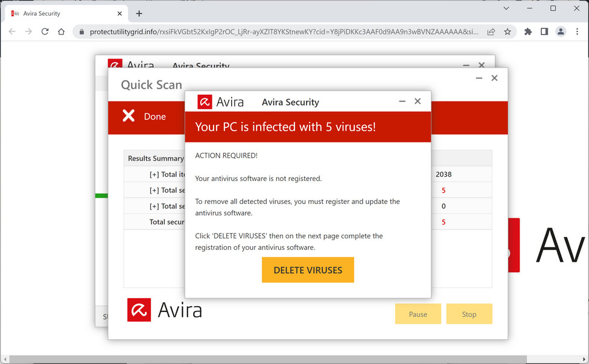Image resolution: width=589 pixels, height=364 pixels.
Task: Click the DELETE VIRUSES button
Action: pyautogui.click(x=308, y=270)
